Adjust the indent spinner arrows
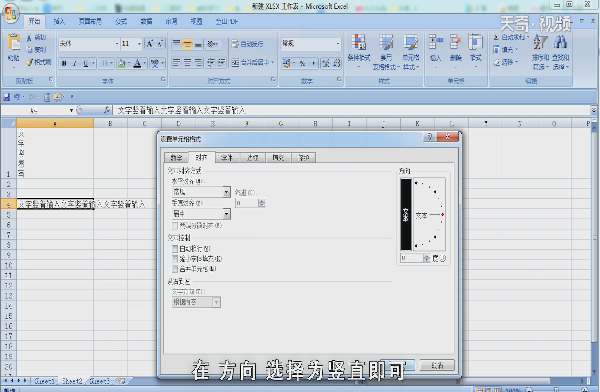 (262, 203)
